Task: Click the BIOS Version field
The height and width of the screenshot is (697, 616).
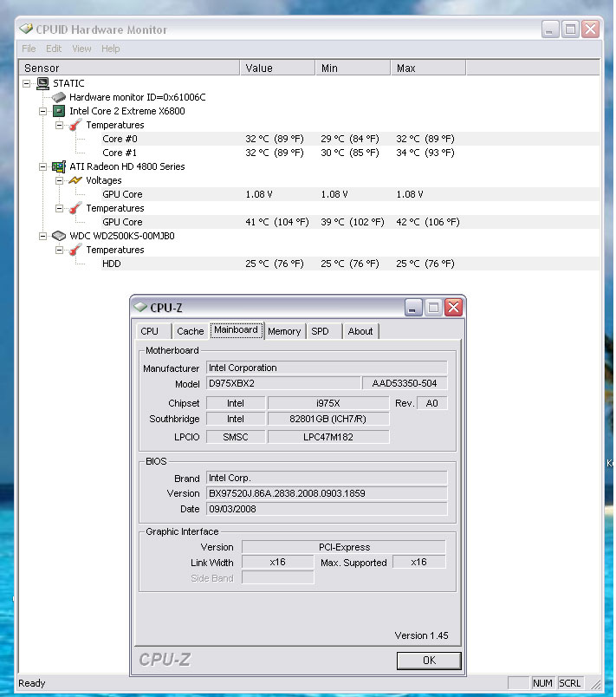Action: pyautogui.click(x=327, y=493)
